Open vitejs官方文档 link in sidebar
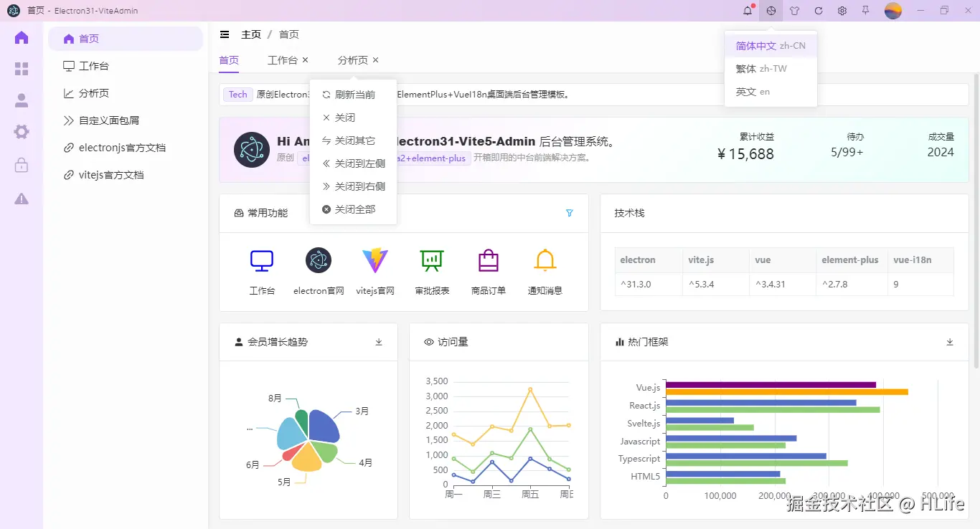This screenshot has height=529, width=980. 126,175
